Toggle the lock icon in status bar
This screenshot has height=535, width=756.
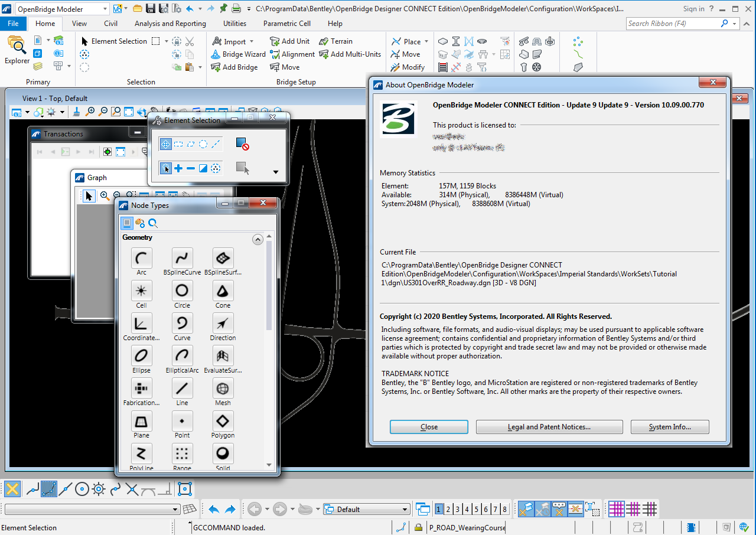(x=418, y=528)
